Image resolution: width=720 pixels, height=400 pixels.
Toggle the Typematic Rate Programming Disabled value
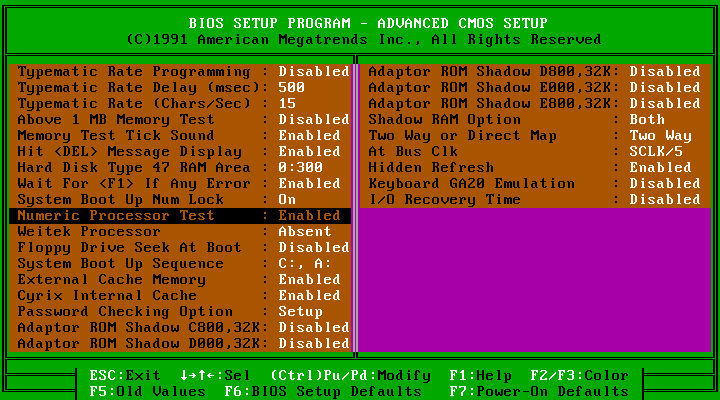[313, 72]
